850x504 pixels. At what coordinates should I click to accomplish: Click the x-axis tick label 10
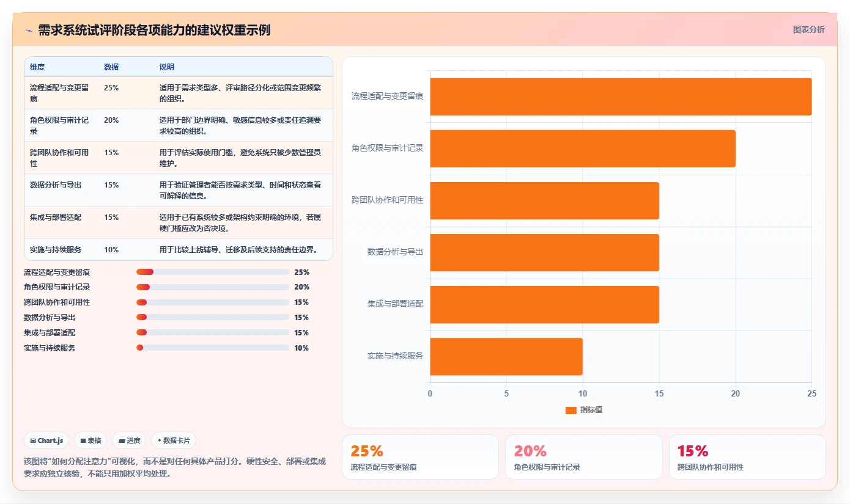click(583, 394)
